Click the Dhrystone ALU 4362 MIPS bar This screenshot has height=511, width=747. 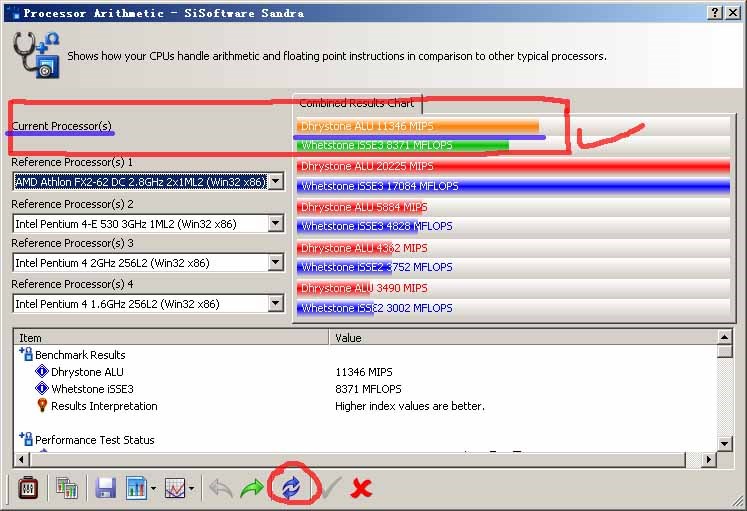(x=344, y=248)
